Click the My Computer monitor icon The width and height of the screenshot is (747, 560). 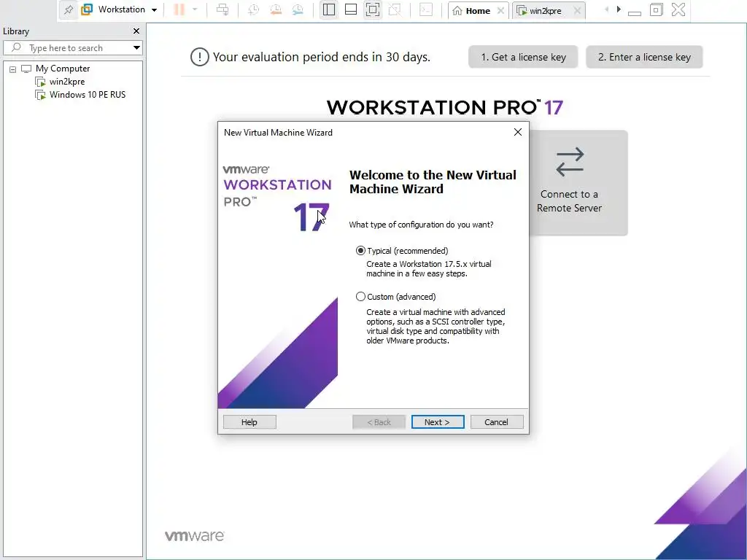[26, 69]
